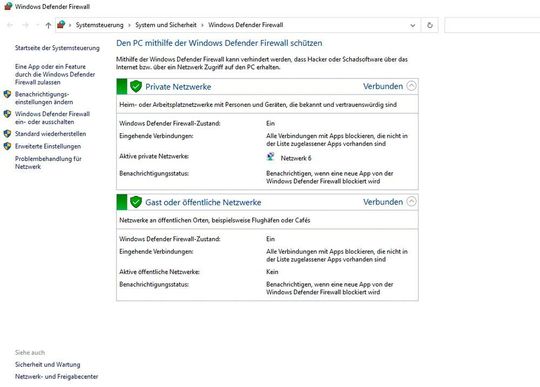Click Aktive private Netzwerke label

point(154,156)
